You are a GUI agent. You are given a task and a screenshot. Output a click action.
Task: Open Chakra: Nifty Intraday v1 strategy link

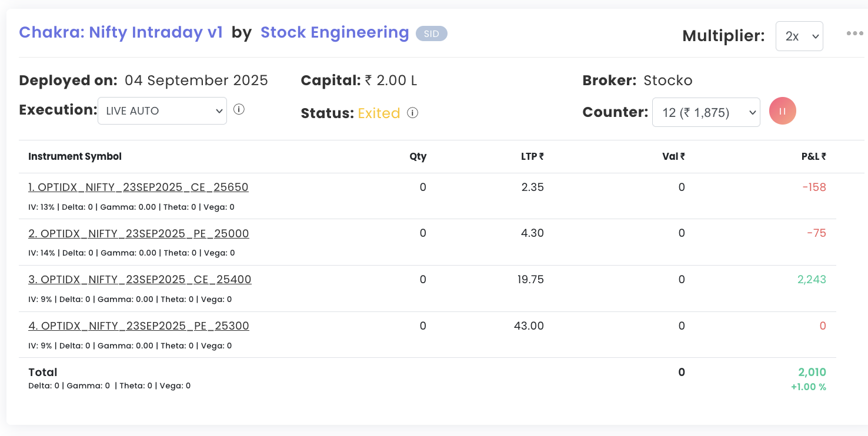point(121,32)
